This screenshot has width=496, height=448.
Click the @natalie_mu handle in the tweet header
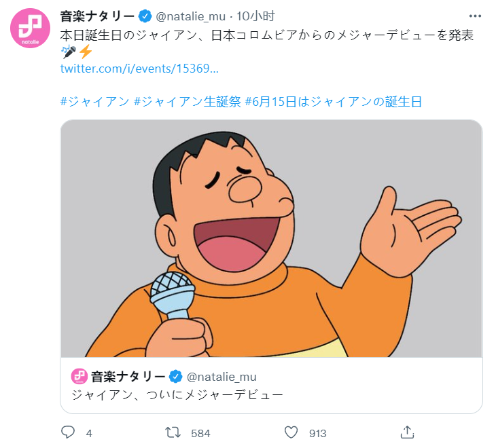click(x=188, y=16)
